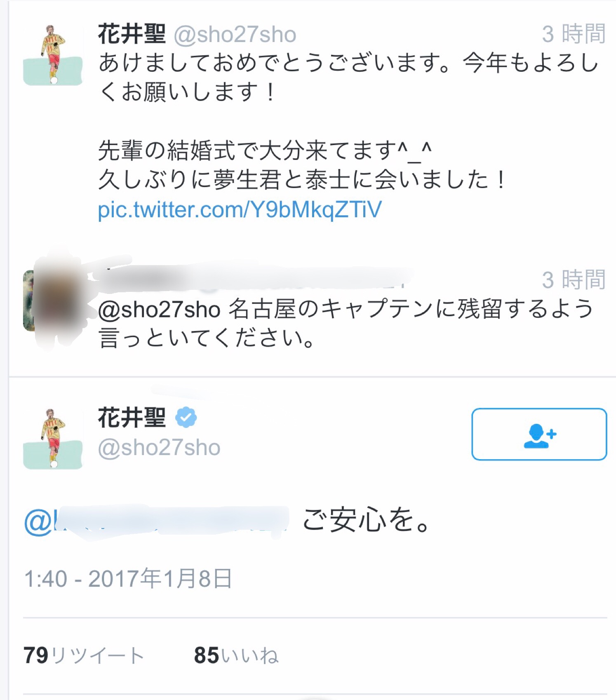Screen dimensions: 616x700
Task: Open 花井聖's avatar in the top tweet
Action: click(x=53, y=55)
